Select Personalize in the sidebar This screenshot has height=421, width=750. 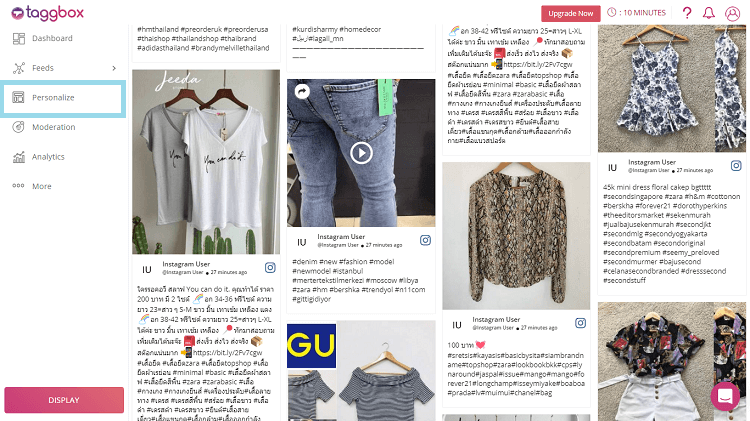pos(63,98)
